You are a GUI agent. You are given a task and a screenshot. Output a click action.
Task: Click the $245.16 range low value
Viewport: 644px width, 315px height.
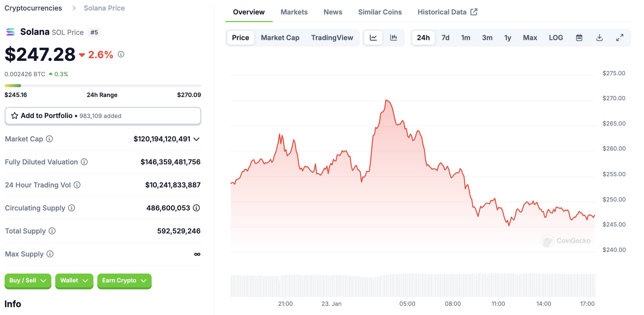[x=16, y=95]
